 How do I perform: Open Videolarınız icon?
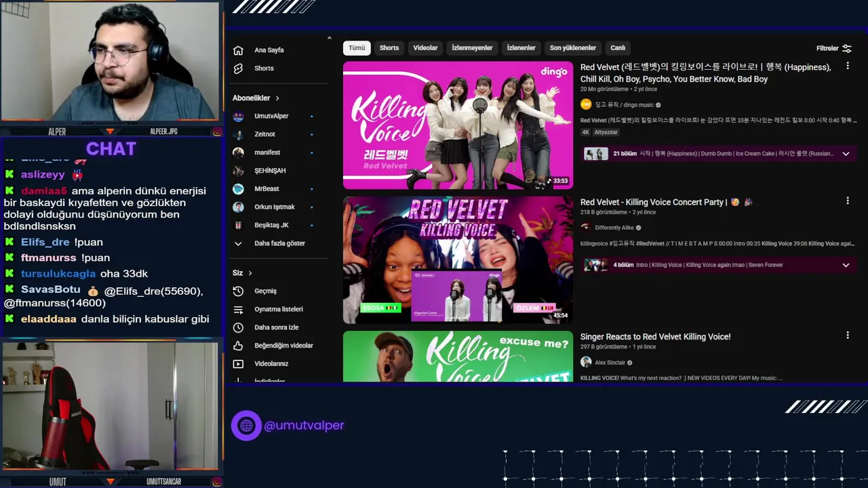(238, 364)
